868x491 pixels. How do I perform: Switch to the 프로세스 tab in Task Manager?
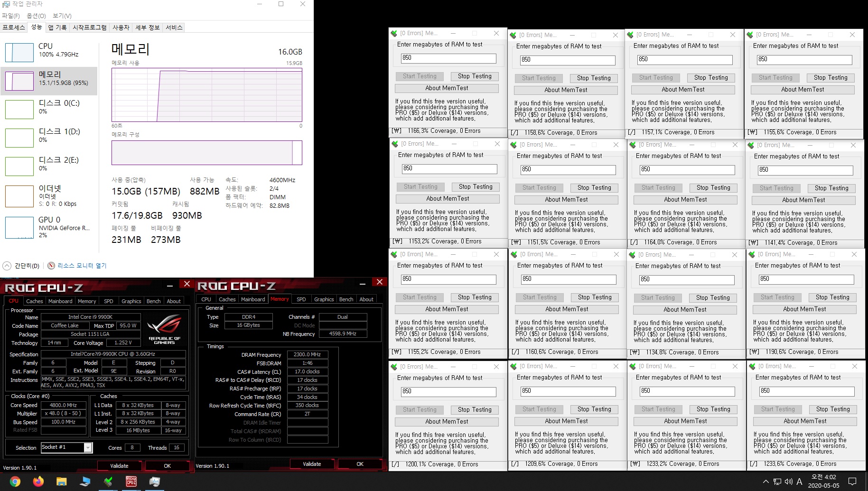click(14, 27)
